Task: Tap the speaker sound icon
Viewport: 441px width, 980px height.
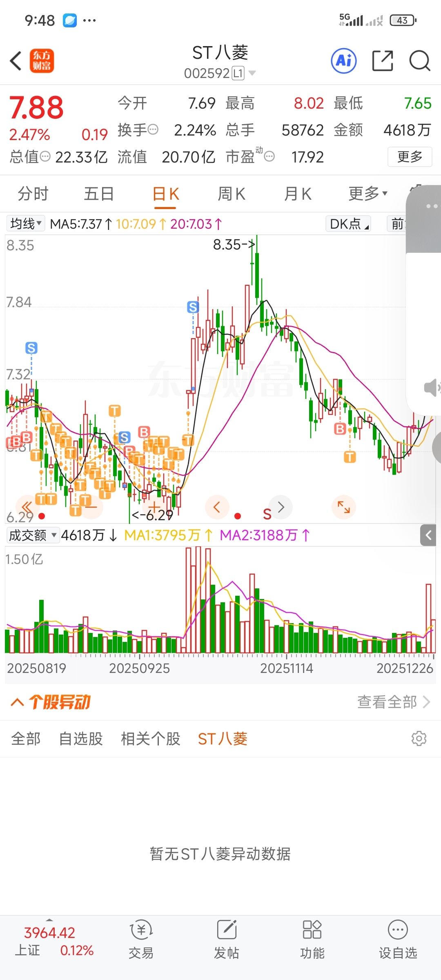Action: (x=432, y=387)
